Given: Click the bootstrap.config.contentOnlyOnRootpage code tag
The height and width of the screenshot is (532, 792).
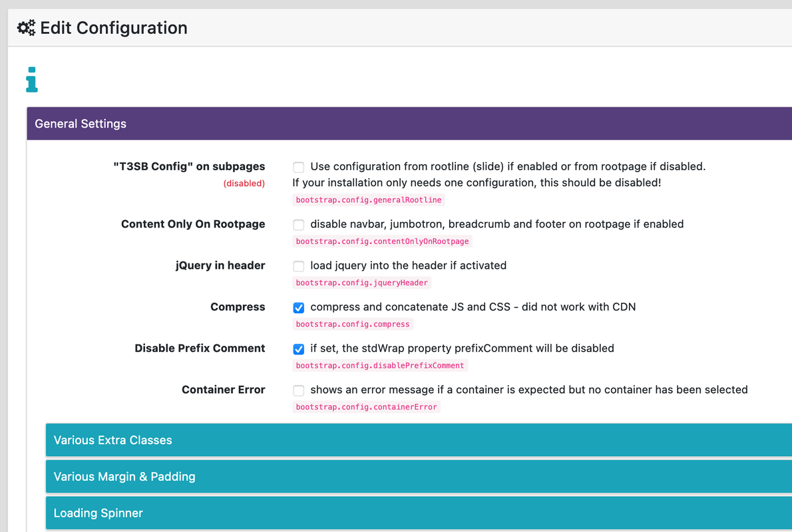Looking at the screenshot, I should pos(382,241).
